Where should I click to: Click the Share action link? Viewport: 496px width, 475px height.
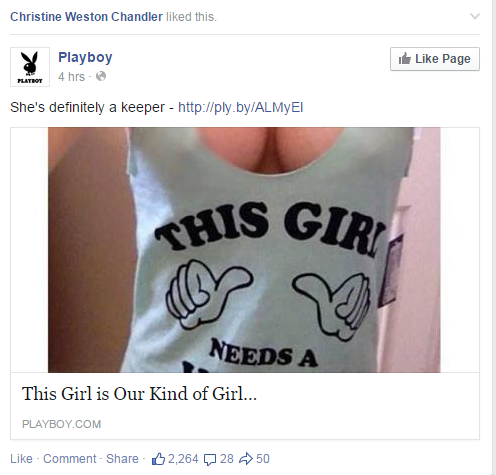(122, 459)
